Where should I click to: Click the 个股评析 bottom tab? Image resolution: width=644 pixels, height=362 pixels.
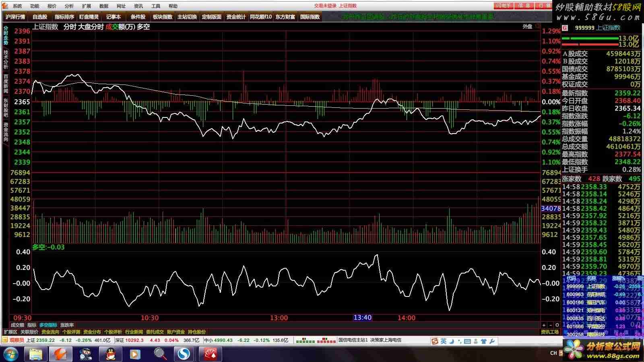click(x=113, y=332)
